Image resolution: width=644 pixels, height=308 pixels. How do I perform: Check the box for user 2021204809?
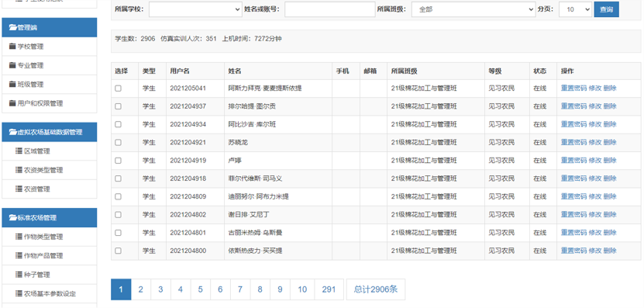tap(119, 197)
